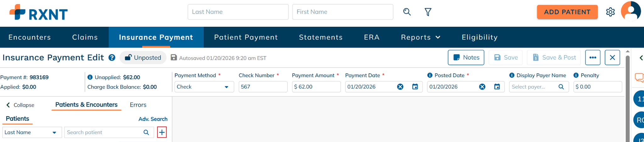
Task: Open the user profile avatar
Action: click(x=630, y=11)
